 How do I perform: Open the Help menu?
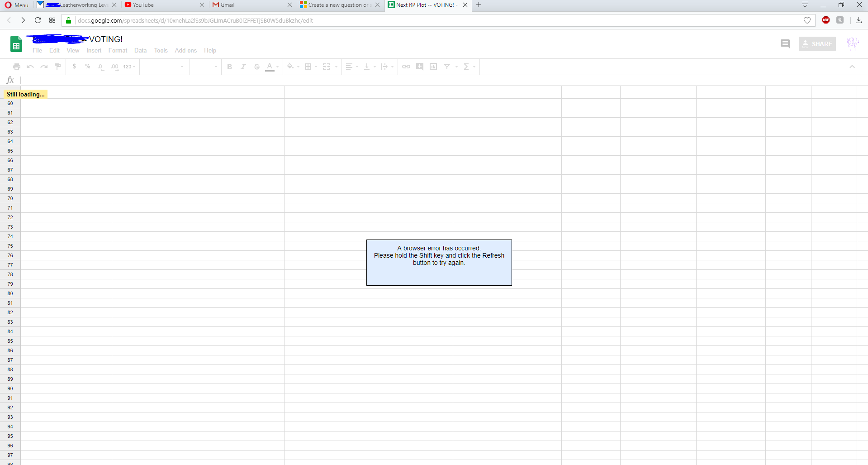pyautogui.click(x=210, y=50)
